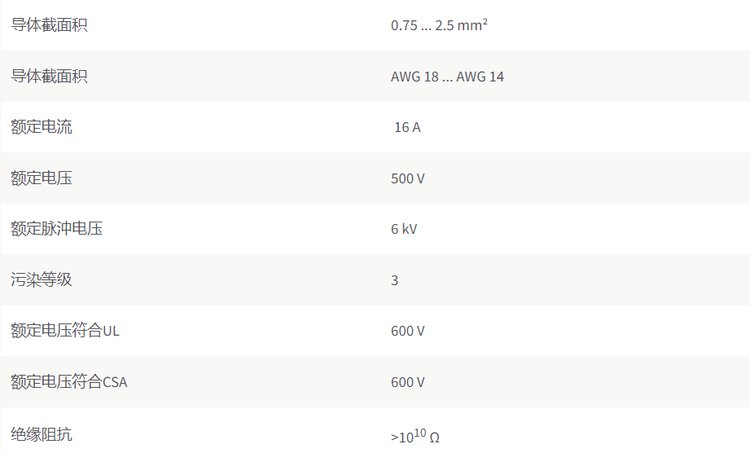Image resolution: width=750 pixels, height=453 pixels.
Task: Select the 6 kV value
Action: (404, 230)
